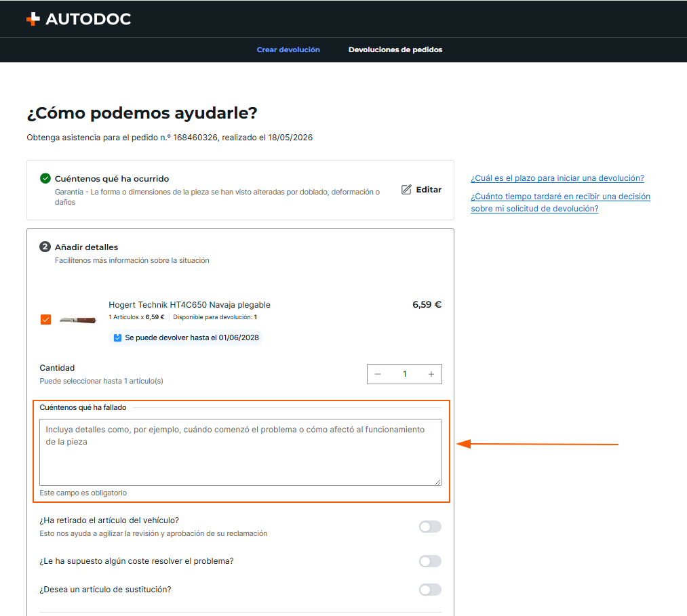Image resolution: width=687 pixels, height=616 pixels.
Task: Toggle '¿Ha retirado el artículo del vehículo?'
Action: click(x=430, y=527)
